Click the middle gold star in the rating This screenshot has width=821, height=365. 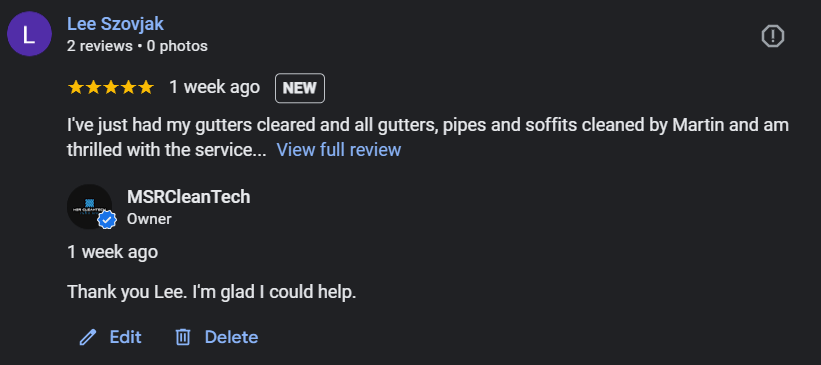pyautogui.click(x=110, y=87)
